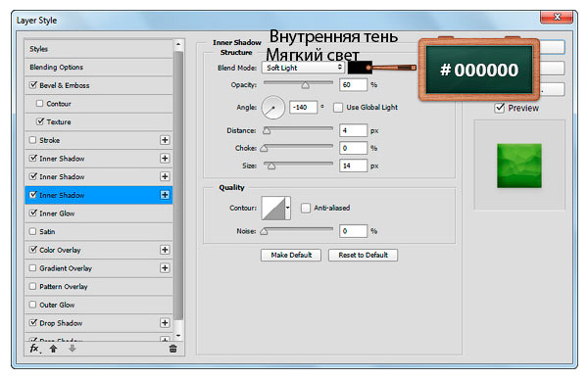Viewport: 588px width, 379px height.
Task: Click the Contour curve thumbnail
Action: coord(273,208)
